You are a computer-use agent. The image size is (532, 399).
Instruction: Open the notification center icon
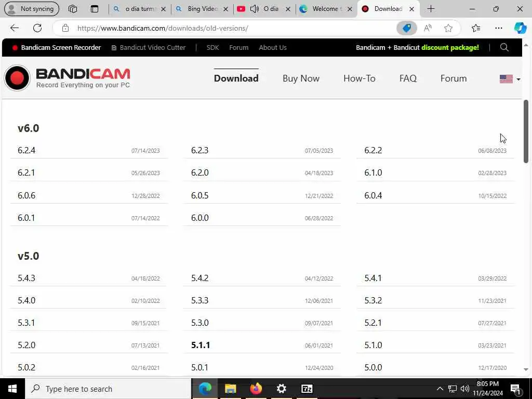[x=515, y=389]
